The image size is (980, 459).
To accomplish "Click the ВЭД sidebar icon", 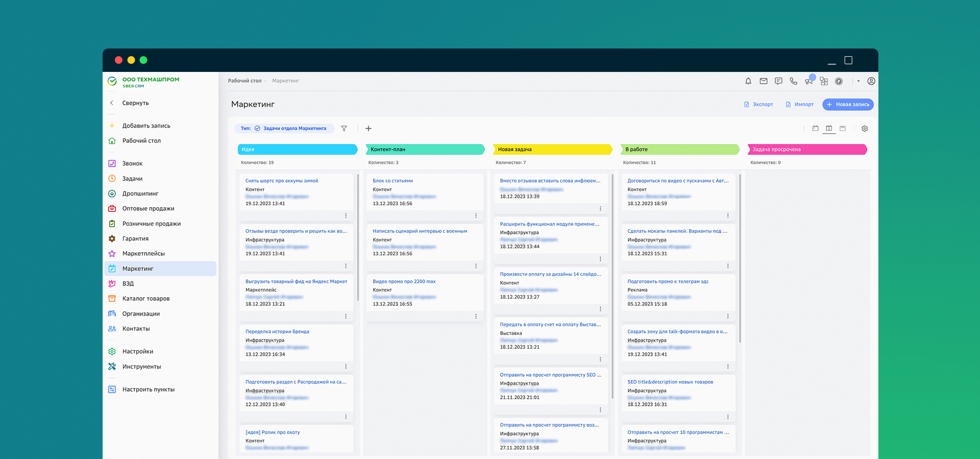I will click(112, 283).
